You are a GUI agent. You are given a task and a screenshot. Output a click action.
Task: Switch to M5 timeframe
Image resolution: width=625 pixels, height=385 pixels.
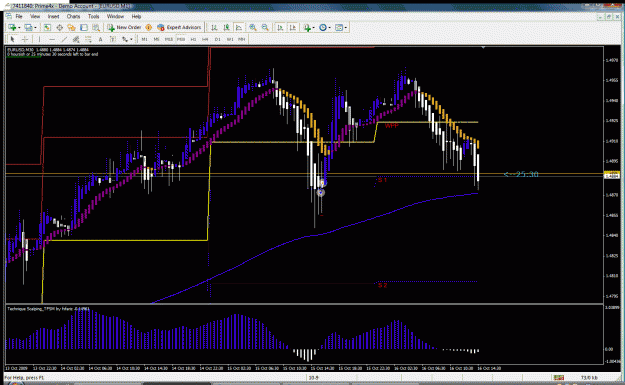pyautogui.click(x=157, y=39)
